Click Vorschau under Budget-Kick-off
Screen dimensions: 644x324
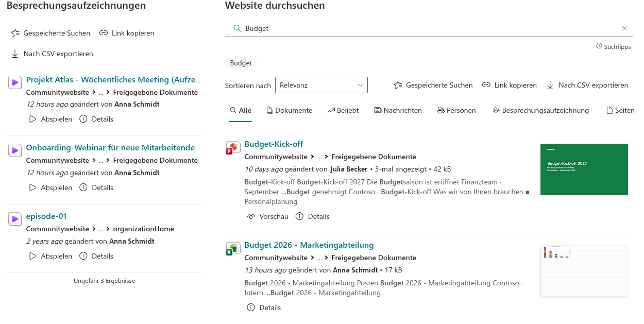coord(267,216)
